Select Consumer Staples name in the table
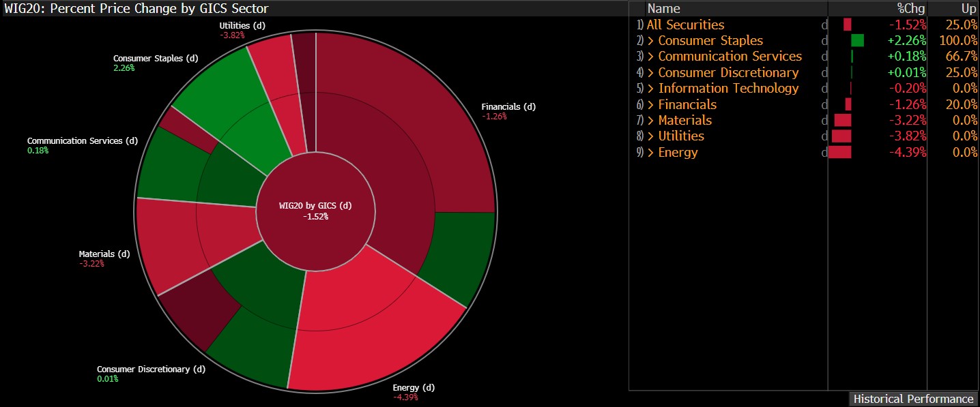This screenshot has height=407, width=980. (710, 41)
